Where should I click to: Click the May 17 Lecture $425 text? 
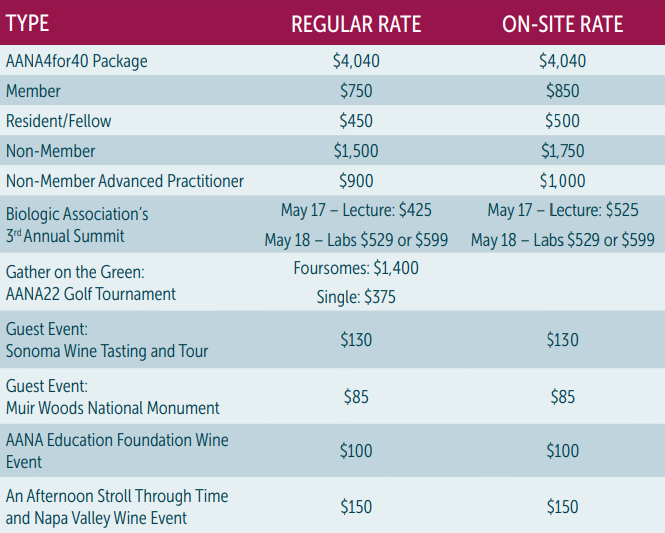tap(356, 210)
